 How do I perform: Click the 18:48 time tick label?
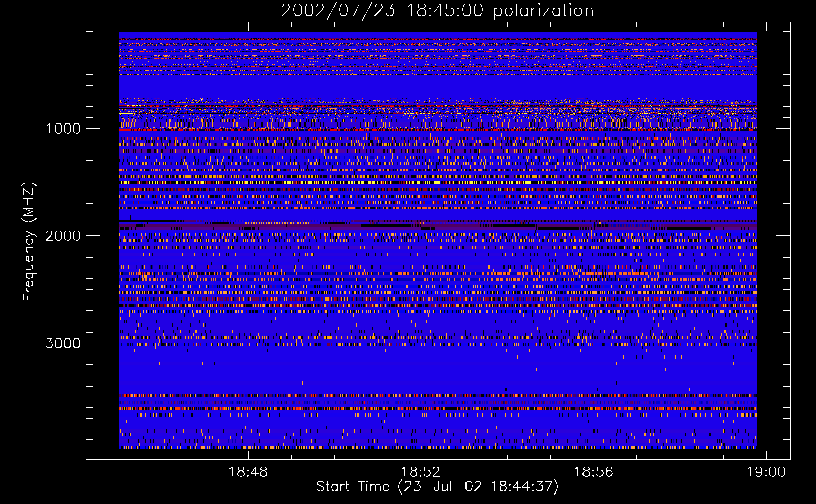[248, 472]
